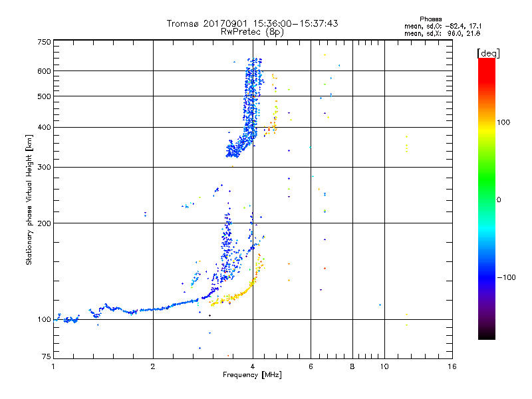Click the black bottom of the phase colorbar
The height and width of the screenshot is (399, 532).
(487, 334)
